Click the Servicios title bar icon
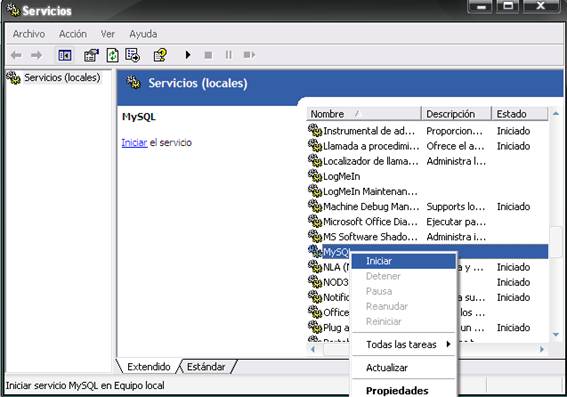The width and height of the screenshot is (567, 397). click(x=14, y=10)
